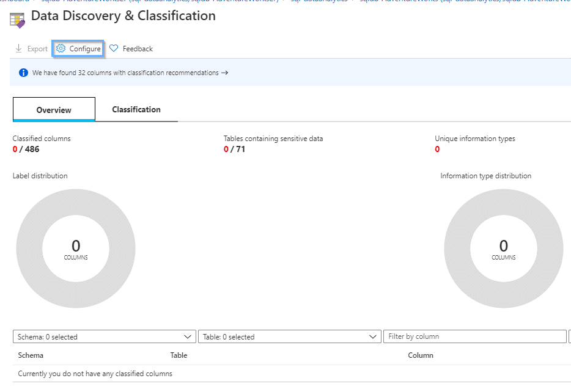Switch to the Classification tab
The height and width of the screenshot is (392, 571).
click(136, 109)
